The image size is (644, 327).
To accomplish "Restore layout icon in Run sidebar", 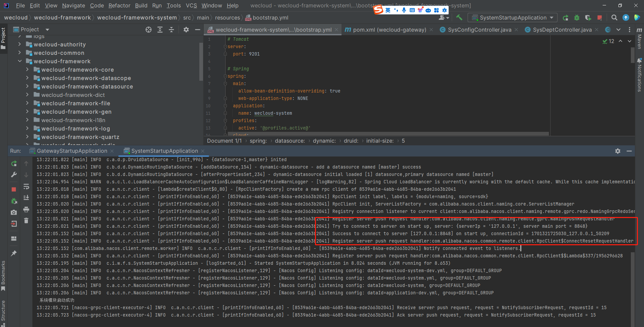I will 14,239.
